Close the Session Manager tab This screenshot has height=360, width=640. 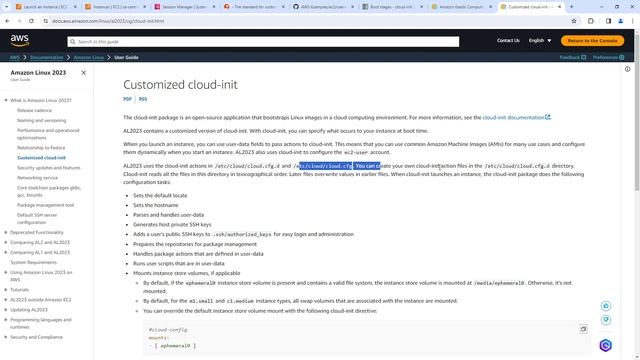coord(214,7)
